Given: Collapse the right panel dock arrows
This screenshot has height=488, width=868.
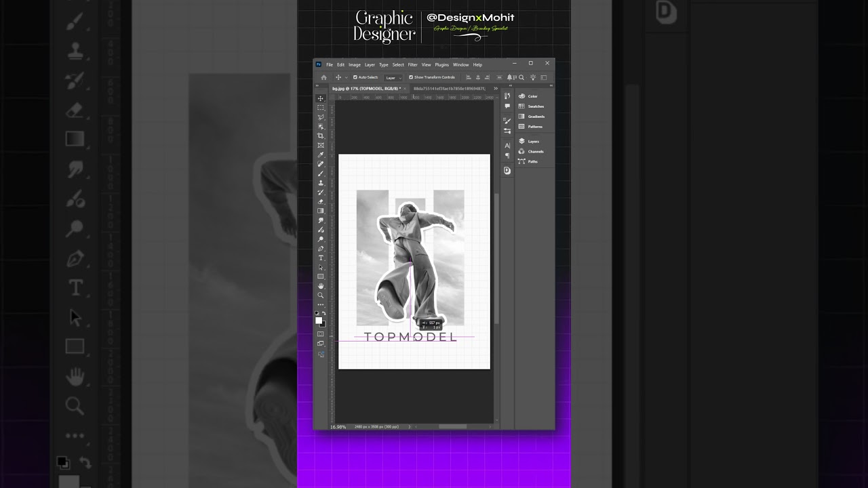Looking at the screenshot, I should (x=551, y=85).
